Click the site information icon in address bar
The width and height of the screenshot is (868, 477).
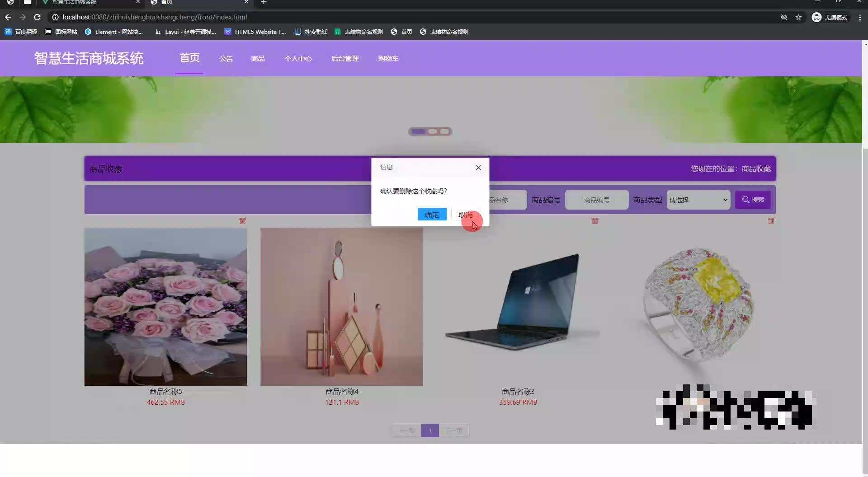[x=55, y=17]
